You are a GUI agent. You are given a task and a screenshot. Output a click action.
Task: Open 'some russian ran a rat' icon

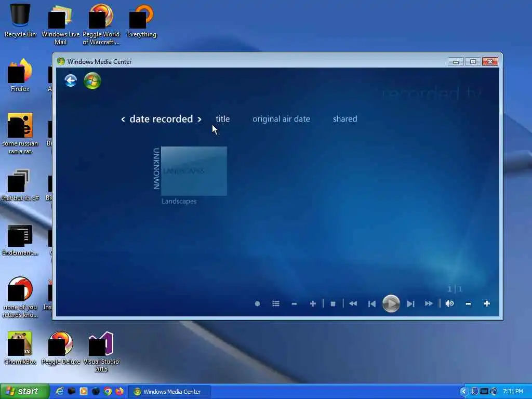(20, 134)
